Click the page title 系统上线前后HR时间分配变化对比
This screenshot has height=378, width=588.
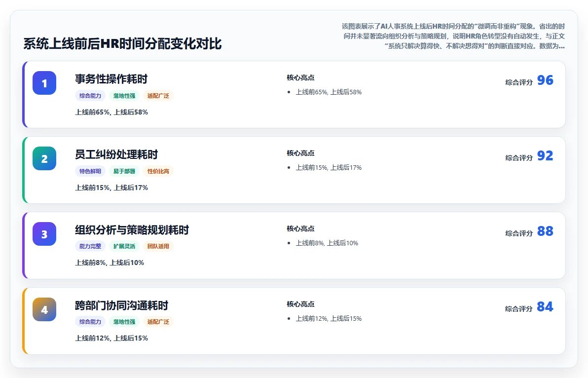coord(122,43)
